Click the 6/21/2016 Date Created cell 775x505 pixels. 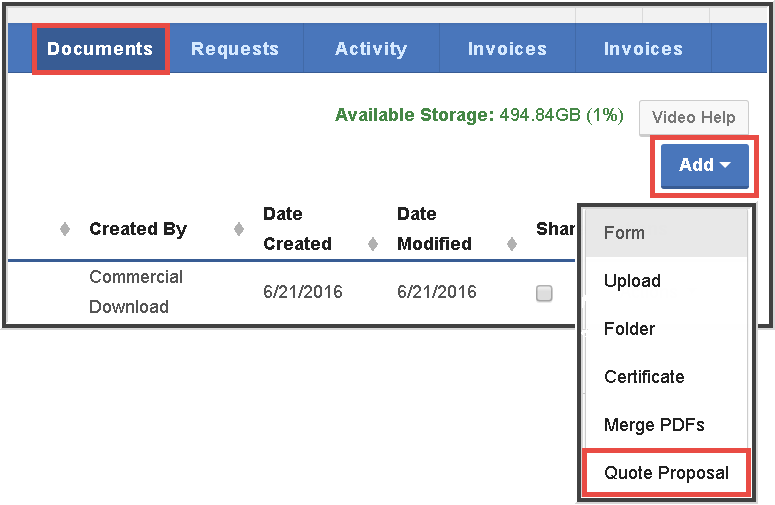tap(302, 292)
